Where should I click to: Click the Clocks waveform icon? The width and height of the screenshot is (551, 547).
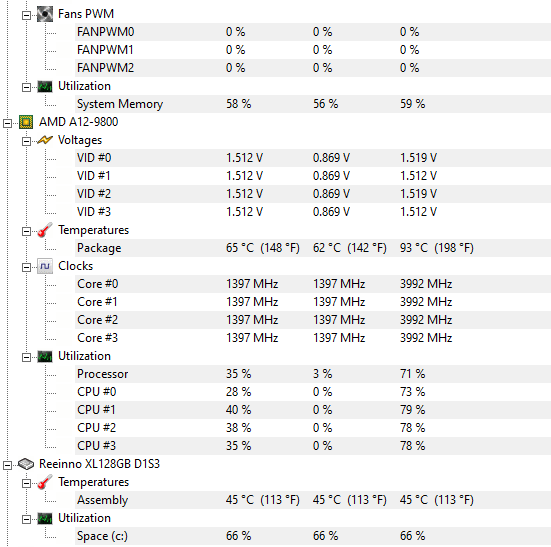(45, 266)
